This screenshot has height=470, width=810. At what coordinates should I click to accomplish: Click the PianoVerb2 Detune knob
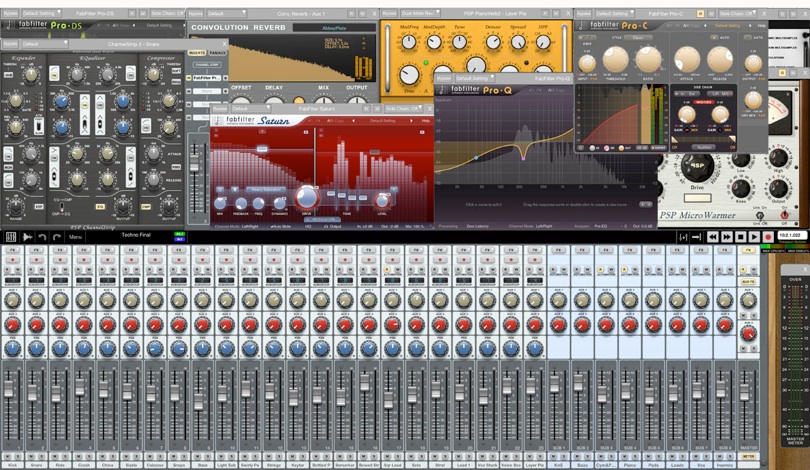coord(493,42)
